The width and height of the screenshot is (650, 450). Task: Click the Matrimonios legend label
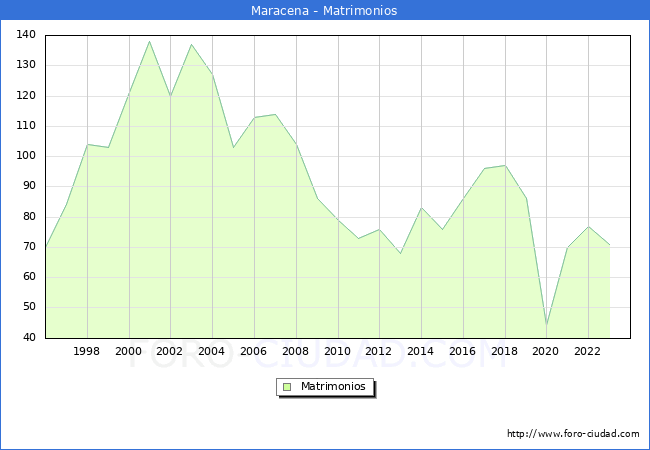click(x=333, y=386)
